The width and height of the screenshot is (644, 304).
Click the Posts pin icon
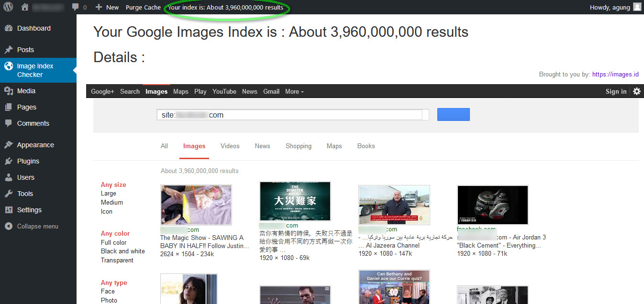click(8, 50)
